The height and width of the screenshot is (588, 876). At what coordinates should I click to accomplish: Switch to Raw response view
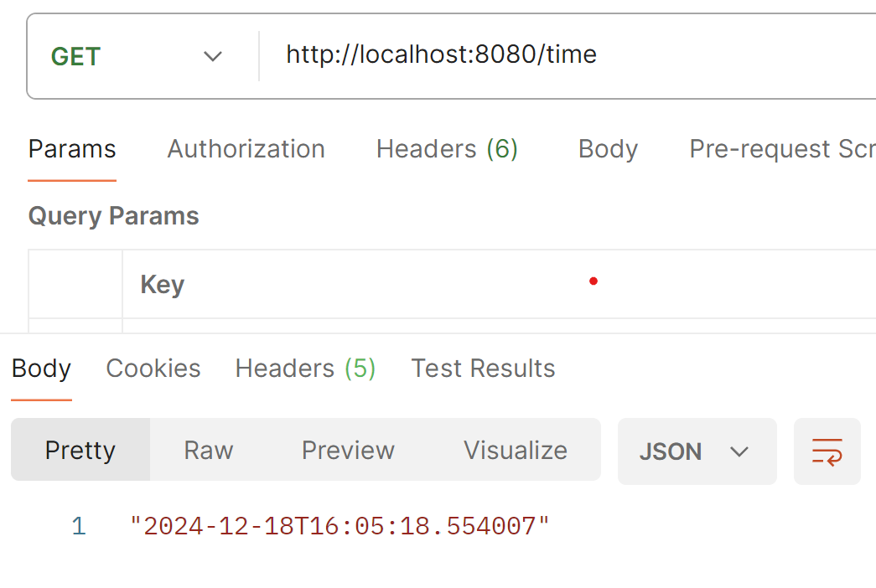click(x=209, y=450)
